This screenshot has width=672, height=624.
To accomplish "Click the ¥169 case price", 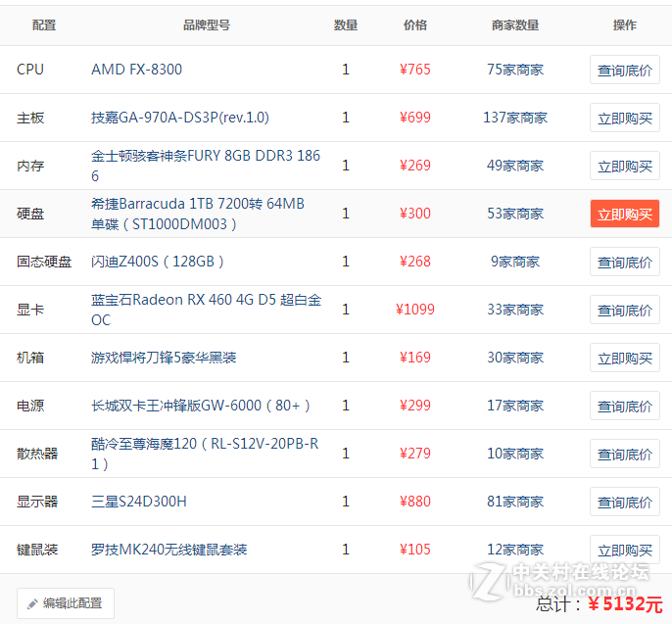I will tap(415, 358).
